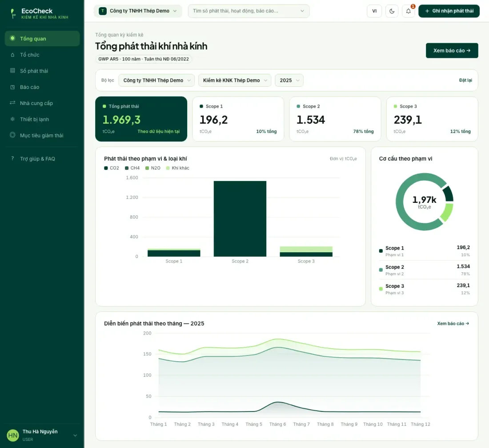Screen dimensions: 489x448
Task: Open the Sổ phát thải menu item
Action: [x=42, y=71]
